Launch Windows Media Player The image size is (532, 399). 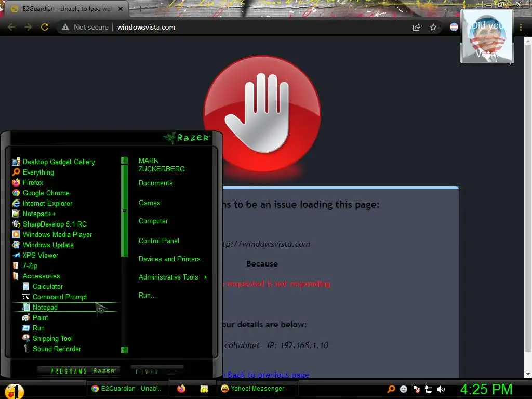tap(52, 235)
